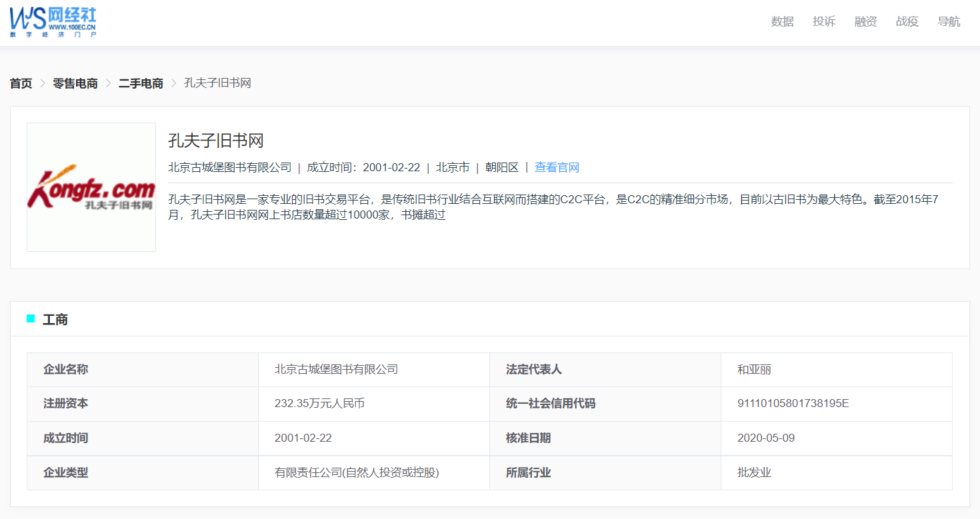Click the 和亚丽 representative name cell

[x=837, y=370]
